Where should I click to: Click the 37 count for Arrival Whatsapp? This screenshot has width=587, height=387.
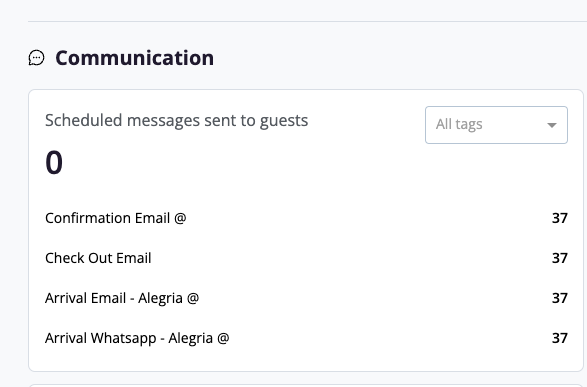pos(560,338)
